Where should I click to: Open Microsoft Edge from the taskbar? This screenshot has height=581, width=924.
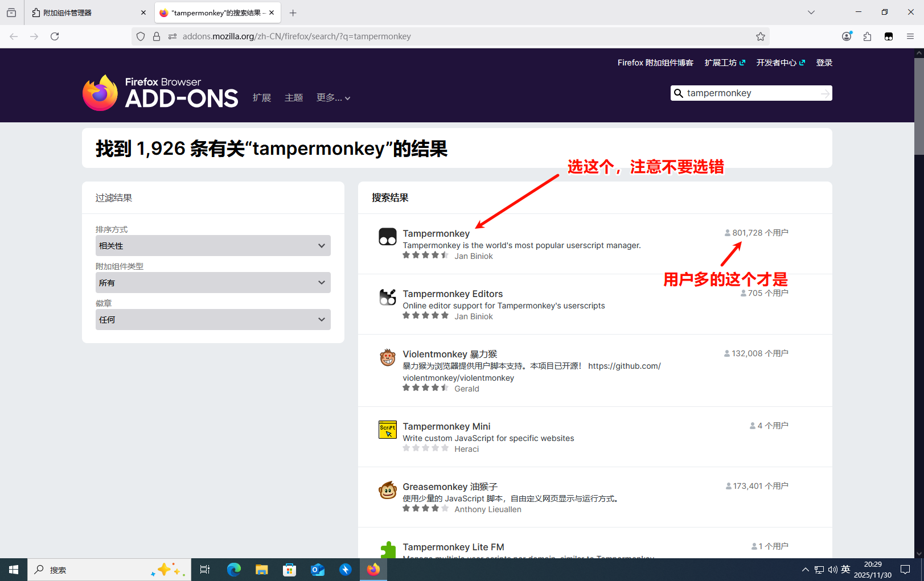[x=233, y=570]
